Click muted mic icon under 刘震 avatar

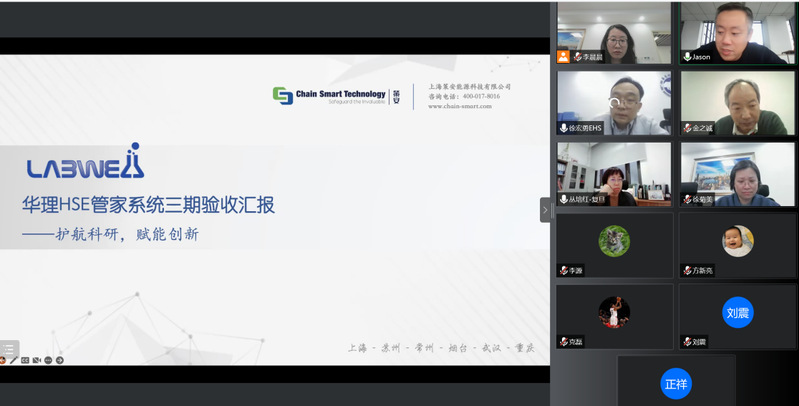pyautogui.click(x=687, y=342)
